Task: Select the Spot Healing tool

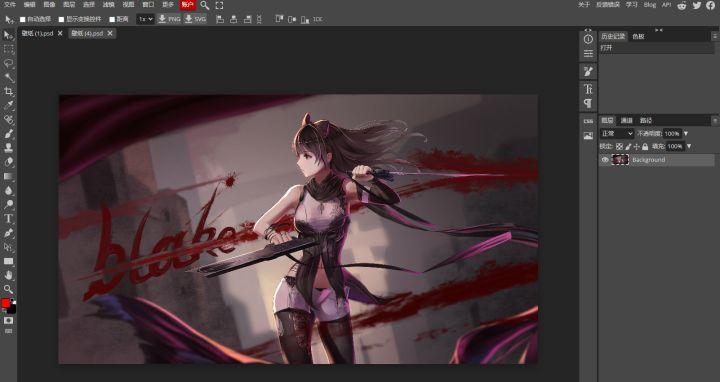Action: tap(8, 120)
